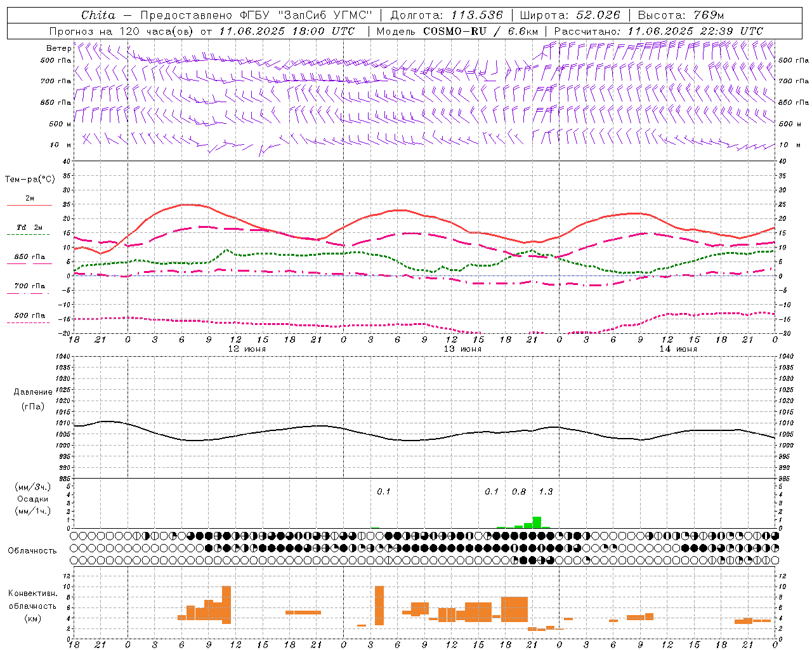The image size is (812, 650).
Task: Click the "Высота: 769м" header value
Action: point(681,15)
